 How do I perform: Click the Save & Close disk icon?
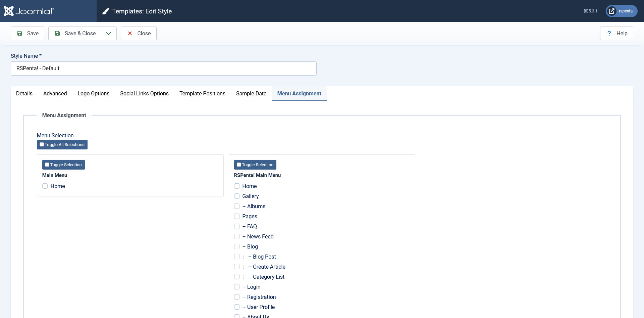57,33
